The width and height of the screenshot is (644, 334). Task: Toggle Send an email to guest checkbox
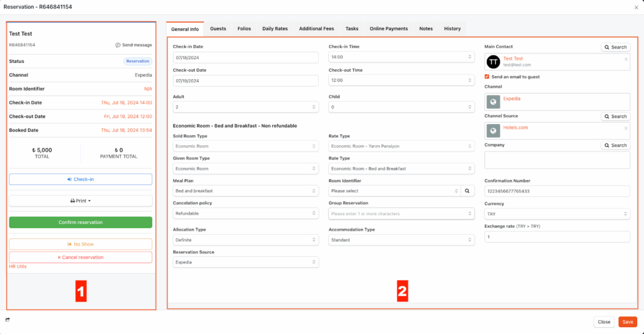pos(487,77)
